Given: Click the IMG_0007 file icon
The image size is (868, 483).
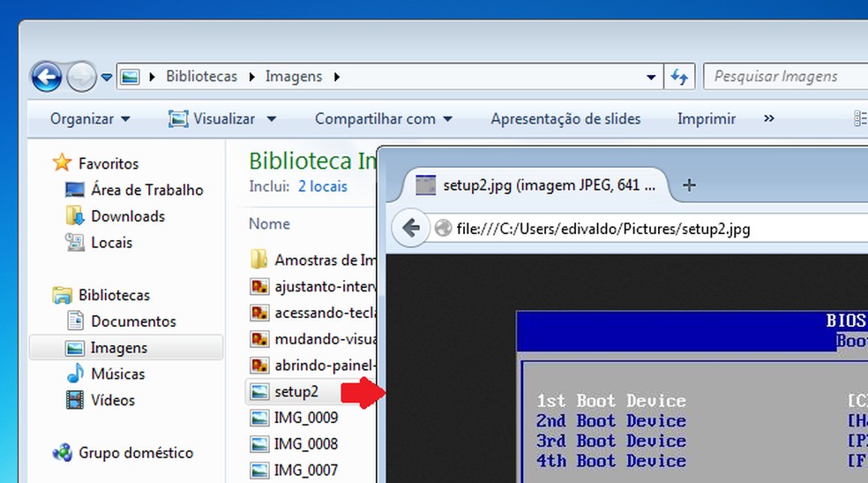Looking at the screenshot, I should coord(259,471).
